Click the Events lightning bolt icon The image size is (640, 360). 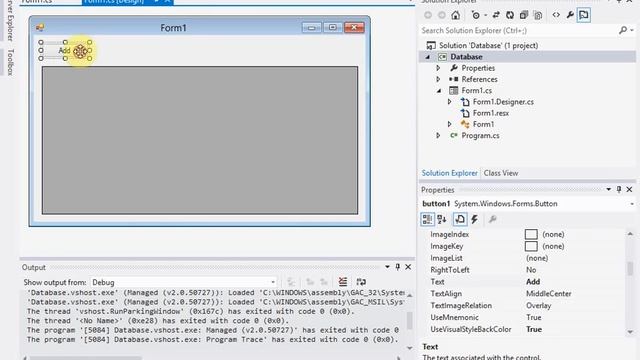point(474,219)
